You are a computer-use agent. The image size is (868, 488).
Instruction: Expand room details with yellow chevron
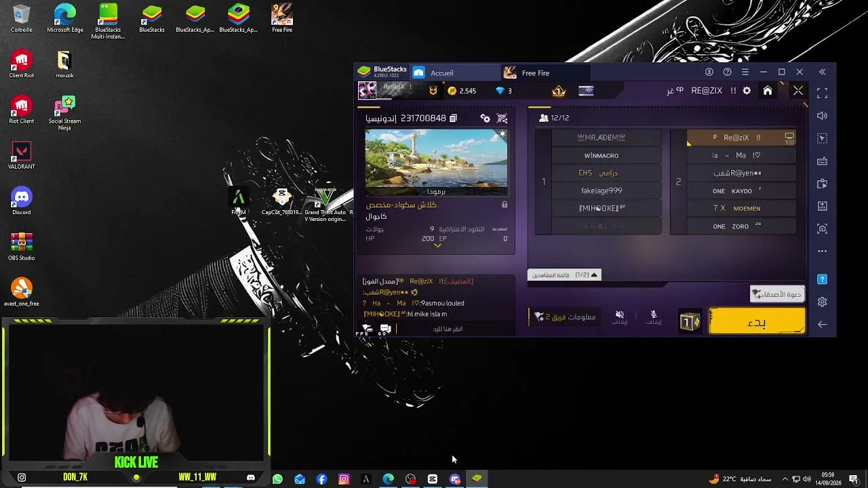coord(437,245)
